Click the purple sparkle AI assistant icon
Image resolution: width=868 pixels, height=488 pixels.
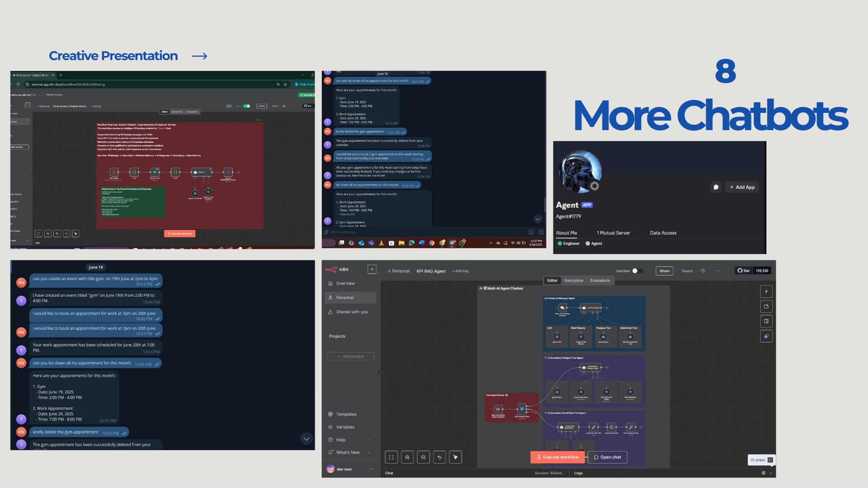(766, 336)
